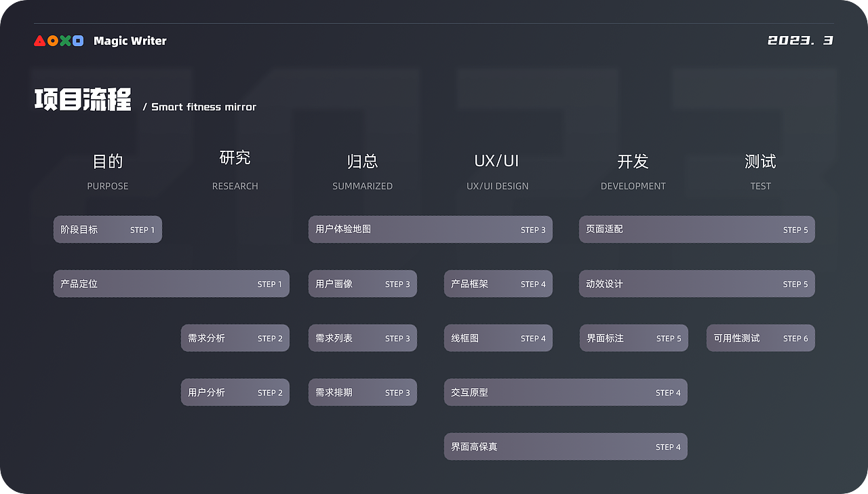Click the 阶段目标 STEP 1 card

pyautogui.click(x=107, y=229)
